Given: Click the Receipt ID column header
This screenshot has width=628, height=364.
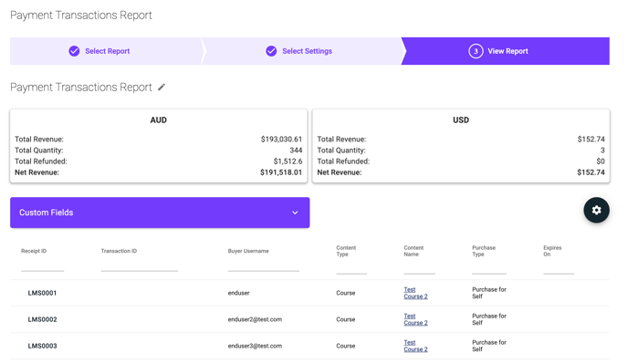Looking at the screenshot, I should (34, 251).
